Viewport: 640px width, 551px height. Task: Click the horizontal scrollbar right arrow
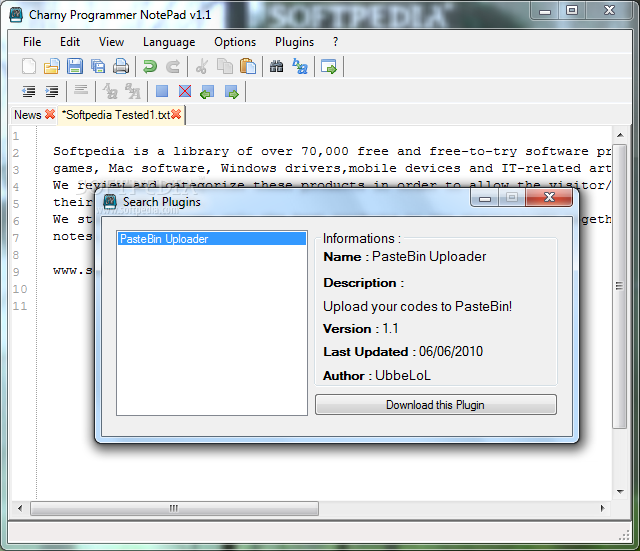coord(602,509)
